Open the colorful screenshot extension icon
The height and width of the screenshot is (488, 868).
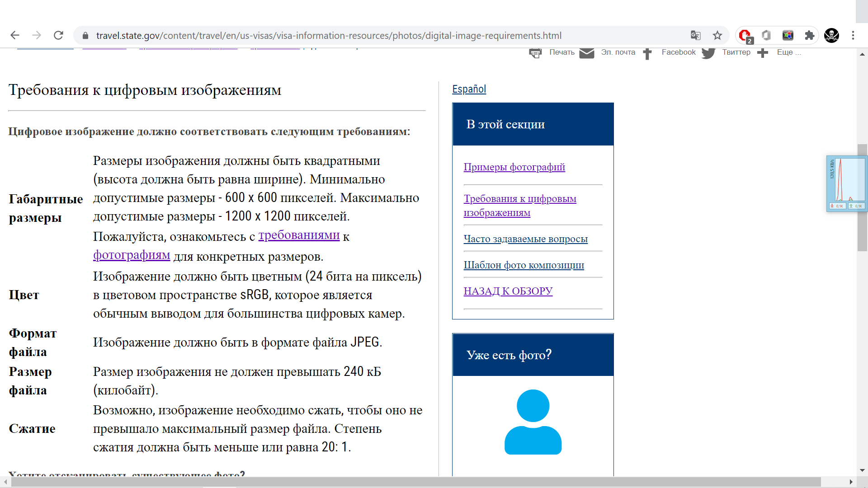[788, 35]
